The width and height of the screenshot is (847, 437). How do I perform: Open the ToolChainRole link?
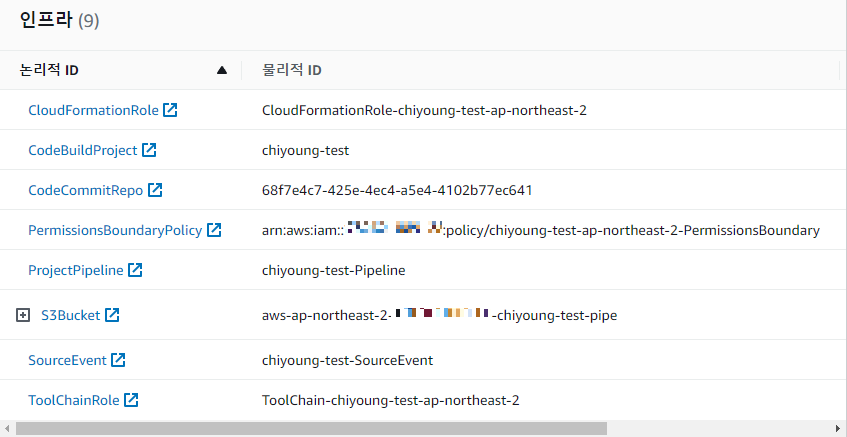[73, 400]
